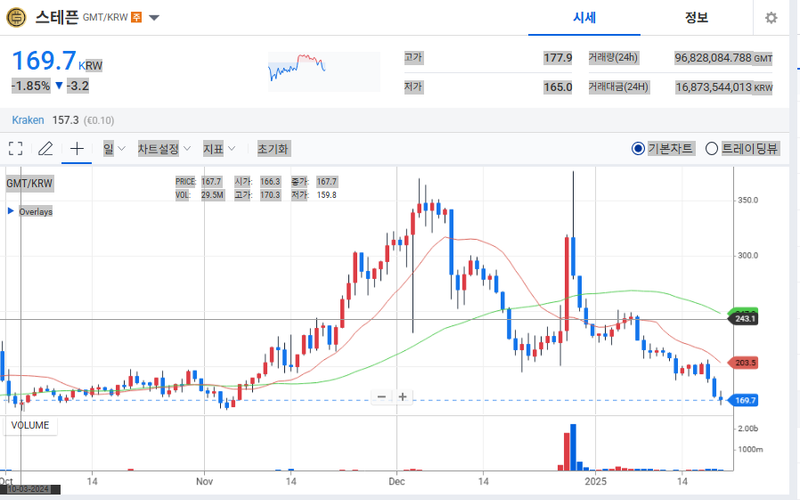The height and width of the screenshot is (500, 800).
Task: Click the fullscreen chart icon
Action: [15, 149]
